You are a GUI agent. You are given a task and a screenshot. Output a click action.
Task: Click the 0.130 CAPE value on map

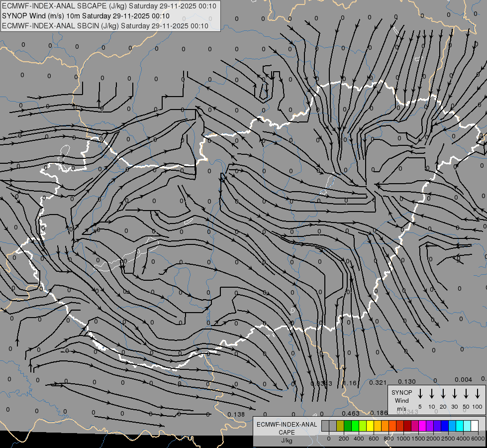[406, 381]
